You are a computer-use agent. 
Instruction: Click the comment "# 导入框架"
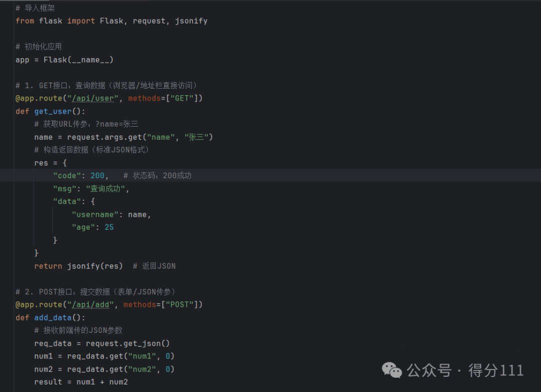tap(35, 9)
